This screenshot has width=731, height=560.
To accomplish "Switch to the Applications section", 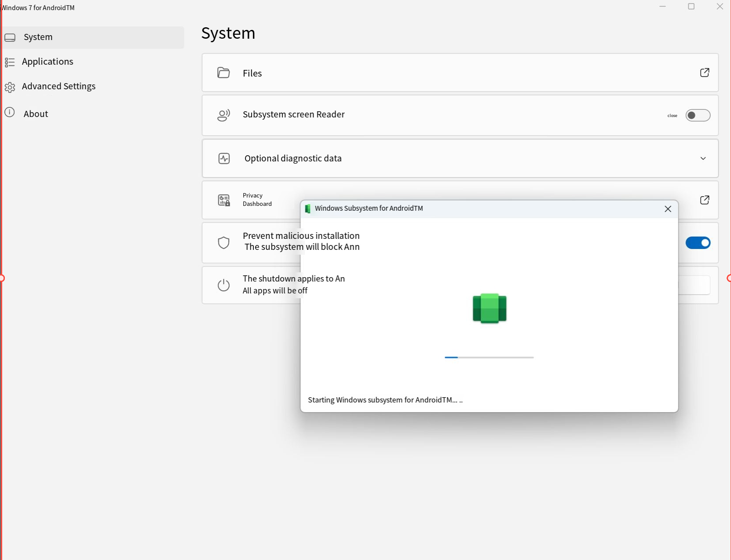I will point(48,62).
